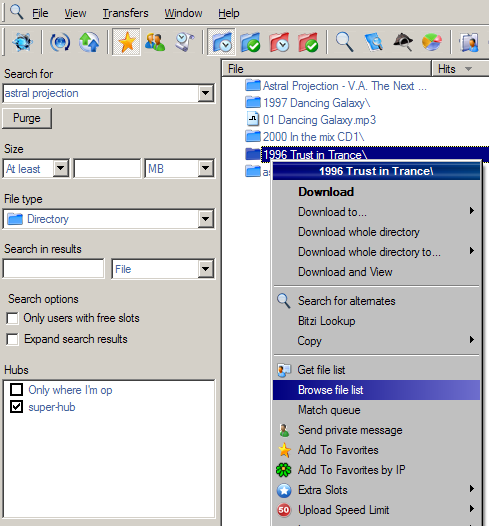Open the Transfers menu
This screenshot has height=526, width=489.
point(125,13)
